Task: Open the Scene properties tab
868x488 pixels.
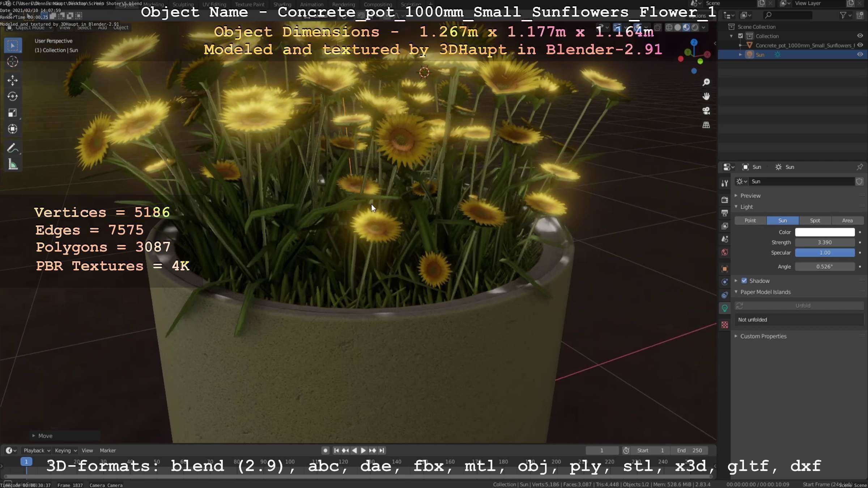Action: click(724, 239)
